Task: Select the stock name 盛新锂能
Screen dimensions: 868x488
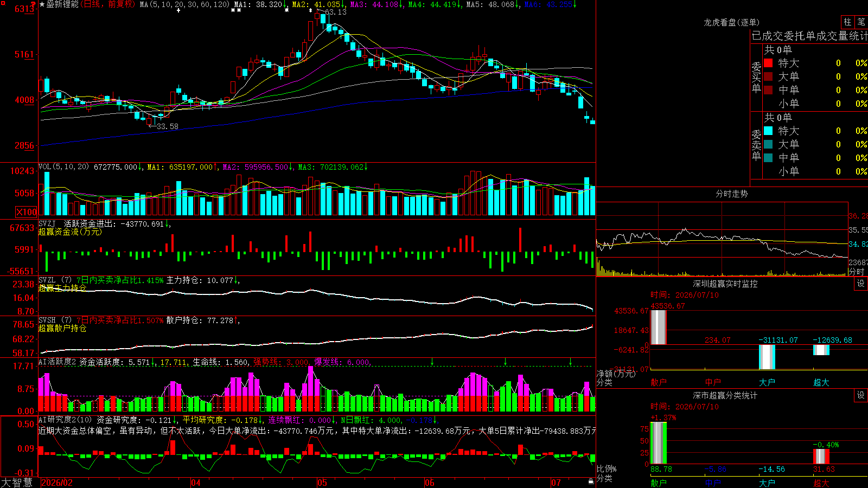Action: pos(62,4)
